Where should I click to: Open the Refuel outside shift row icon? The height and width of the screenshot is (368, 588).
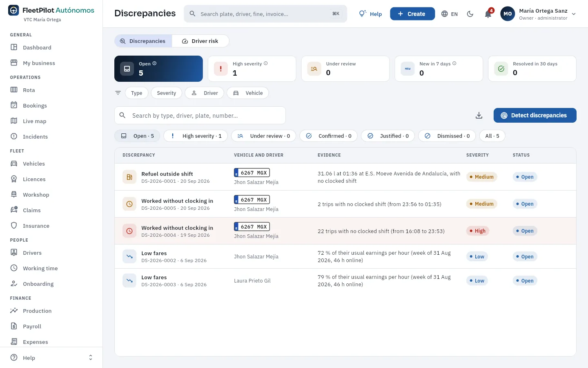(129, 177)
